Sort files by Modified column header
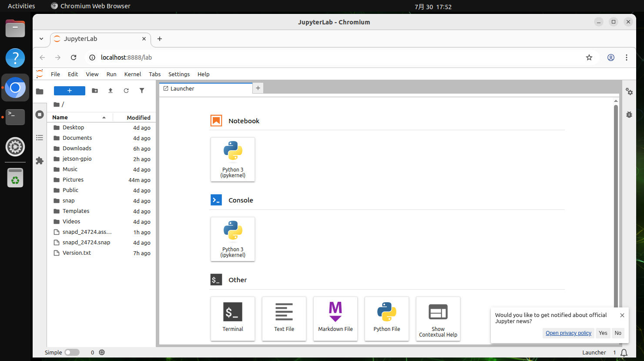This screenshot has height=361, width=644. 134,118
